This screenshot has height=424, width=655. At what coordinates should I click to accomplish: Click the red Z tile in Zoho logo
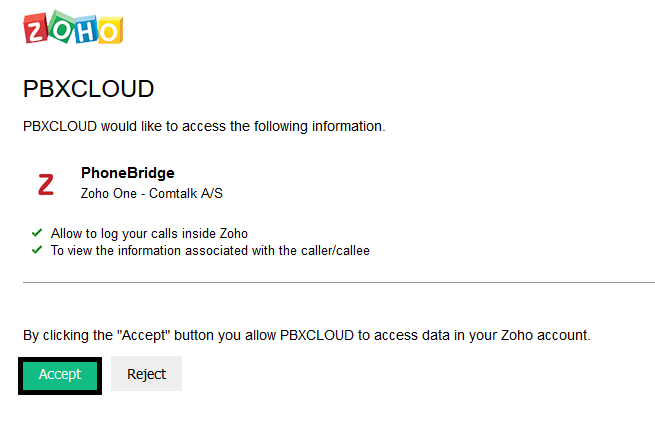pos(36,30)
